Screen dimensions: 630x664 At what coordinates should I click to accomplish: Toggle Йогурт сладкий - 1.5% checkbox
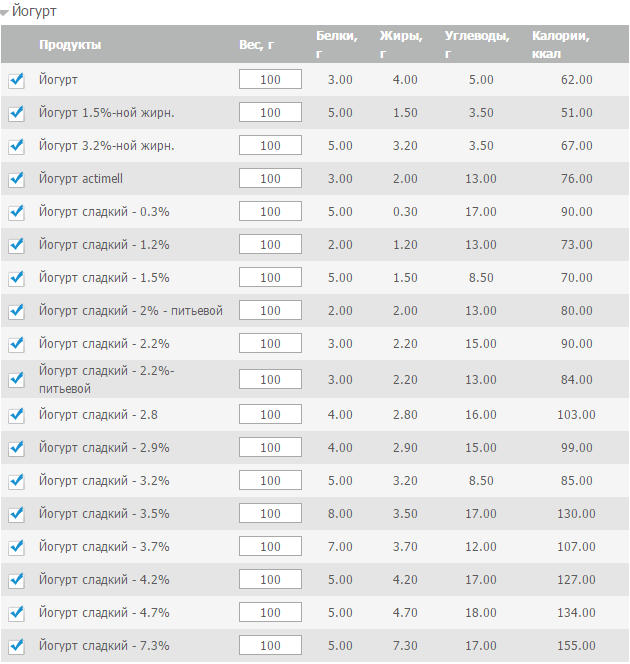pos(16,278)
